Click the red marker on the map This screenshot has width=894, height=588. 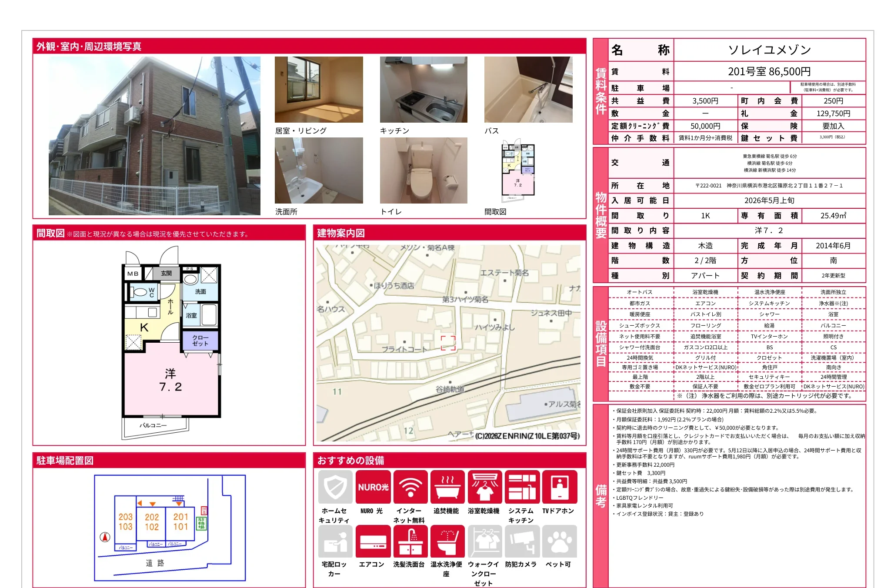(x=448, y=343)
